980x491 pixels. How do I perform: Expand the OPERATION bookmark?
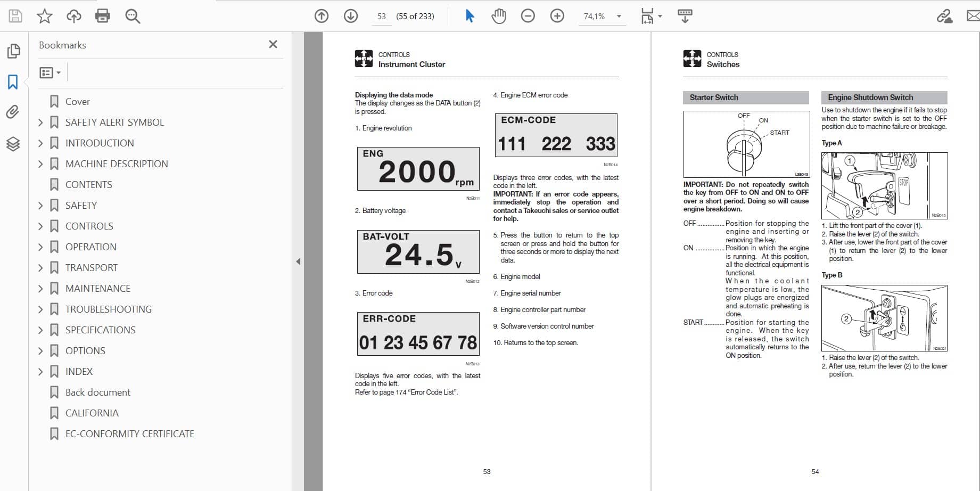coord(40,247)
